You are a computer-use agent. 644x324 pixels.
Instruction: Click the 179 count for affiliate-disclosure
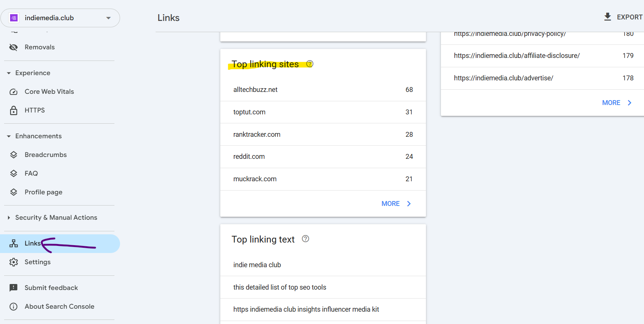628,56
